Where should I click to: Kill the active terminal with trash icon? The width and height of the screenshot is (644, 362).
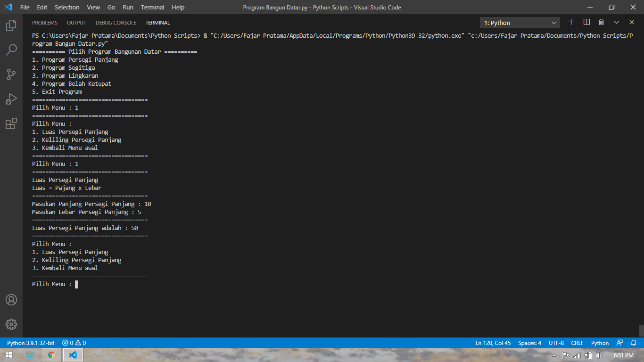tap(601, 22)
